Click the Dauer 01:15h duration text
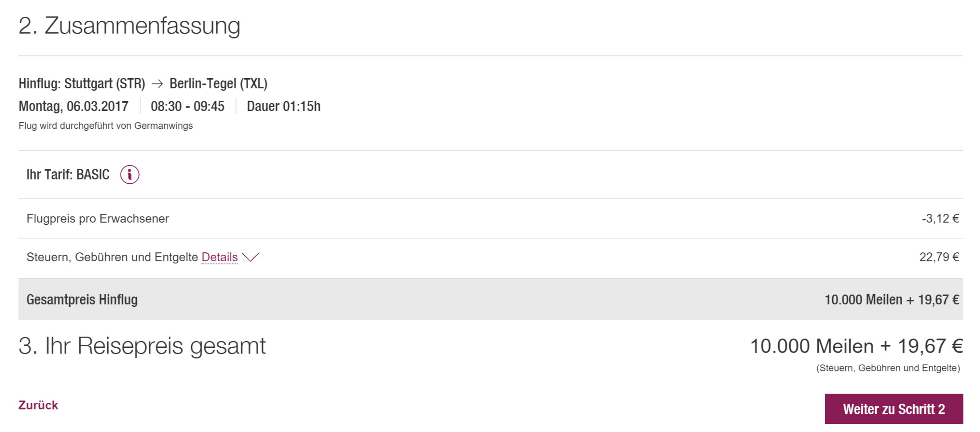 (283, 106)
